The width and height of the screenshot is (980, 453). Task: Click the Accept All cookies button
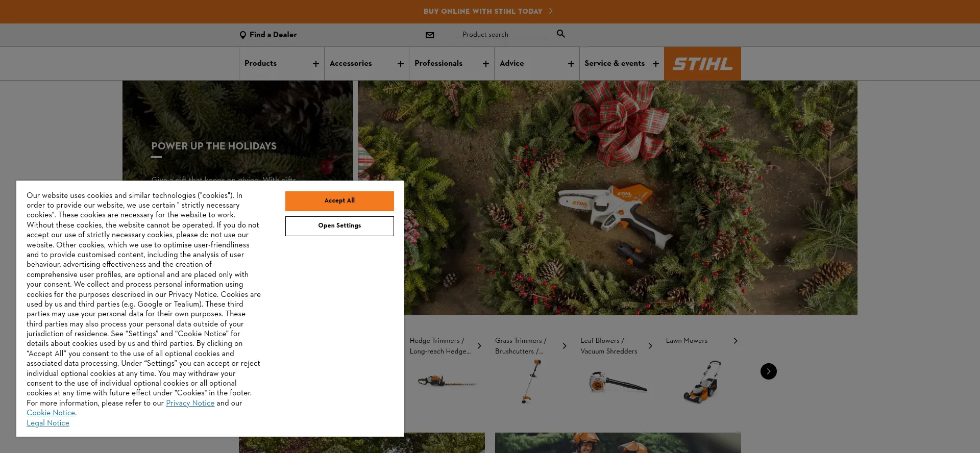tap(339, 201)
